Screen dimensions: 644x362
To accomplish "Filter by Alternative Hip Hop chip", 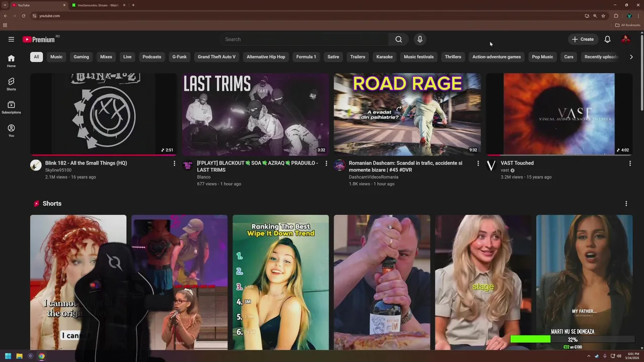I will click(x=266, y=57).
